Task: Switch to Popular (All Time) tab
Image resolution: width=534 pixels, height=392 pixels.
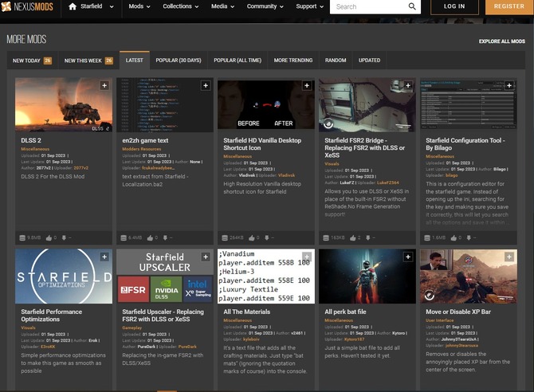Action: pos(238,61)
